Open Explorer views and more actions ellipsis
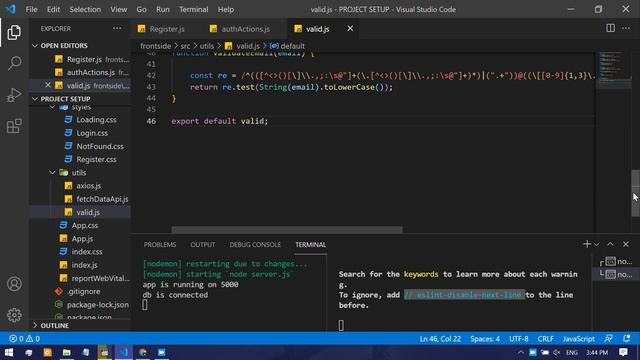 117,28
